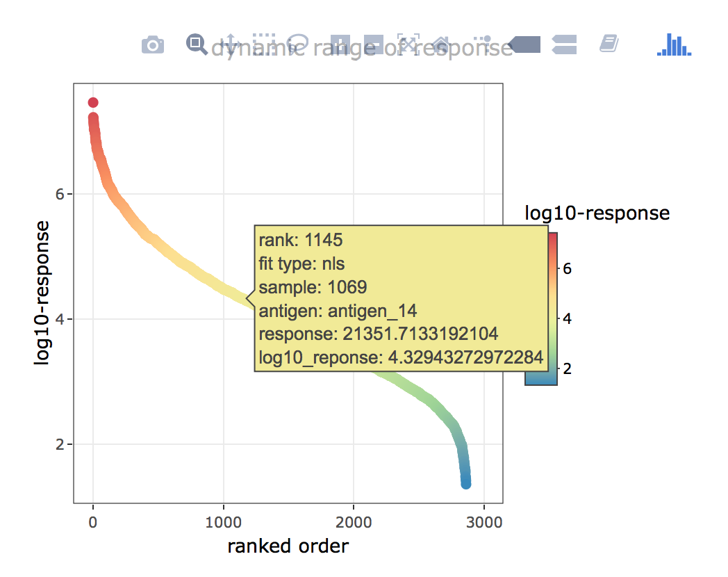The width and height of the screenshot is (728, 577).
Task: Activate the Pan tool
Action: (231, 45)
